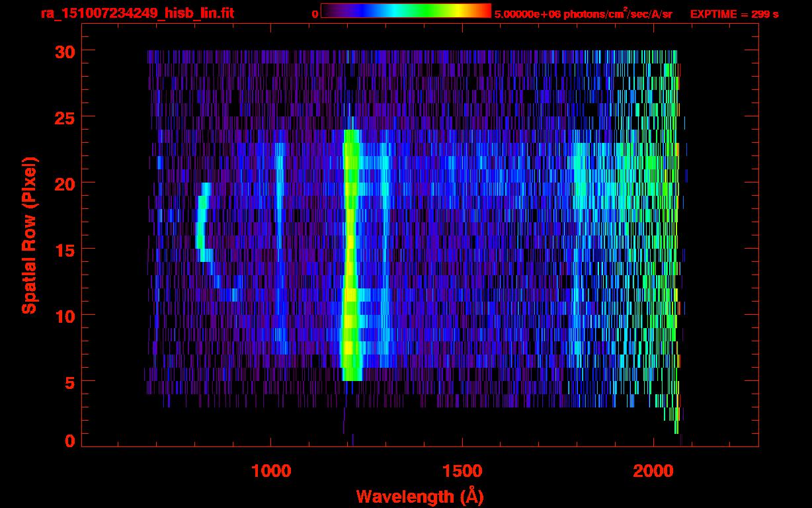
Task: Click the color scale bar at top
Action: click(x=406, y=11)
